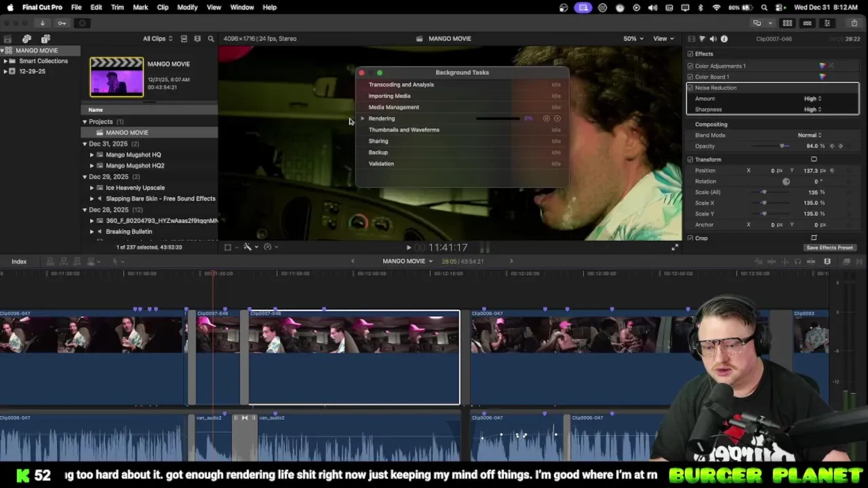Open the keyword editor key icon
Screen dimensions: 868x488
coord(62,23)
